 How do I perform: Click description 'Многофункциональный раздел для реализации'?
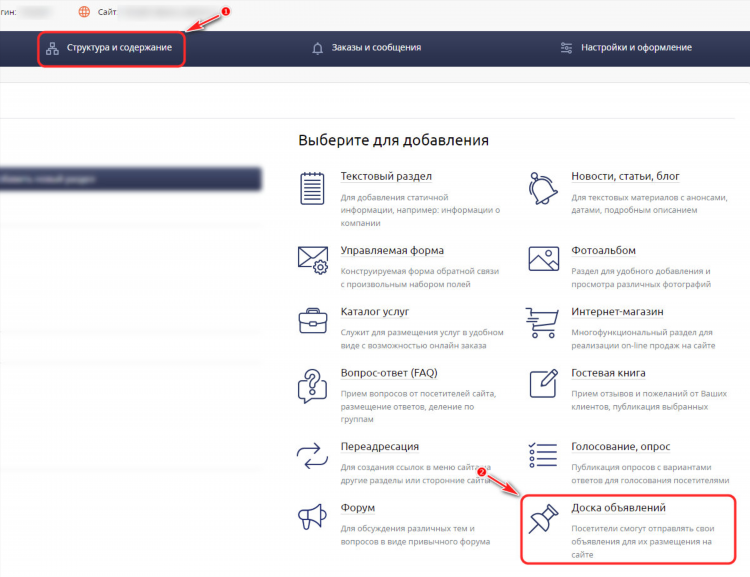[x=643, y=339]
